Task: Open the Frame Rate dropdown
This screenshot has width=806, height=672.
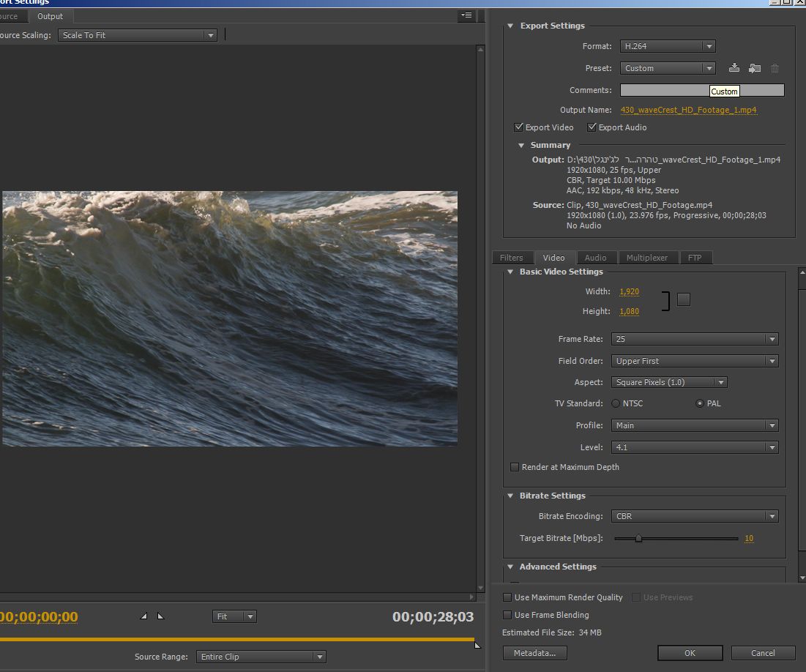Action: coord(694,339)
